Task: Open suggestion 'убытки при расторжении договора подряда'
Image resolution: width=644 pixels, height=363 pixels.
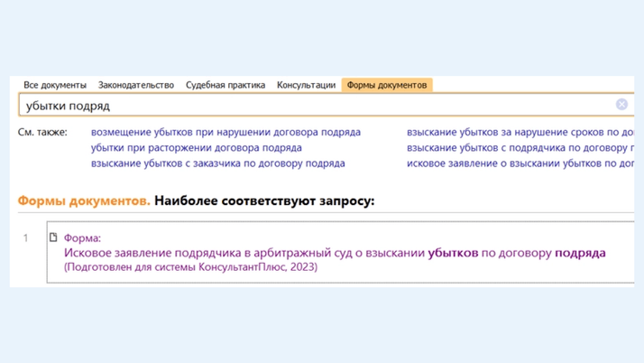Action: [197, 147]
